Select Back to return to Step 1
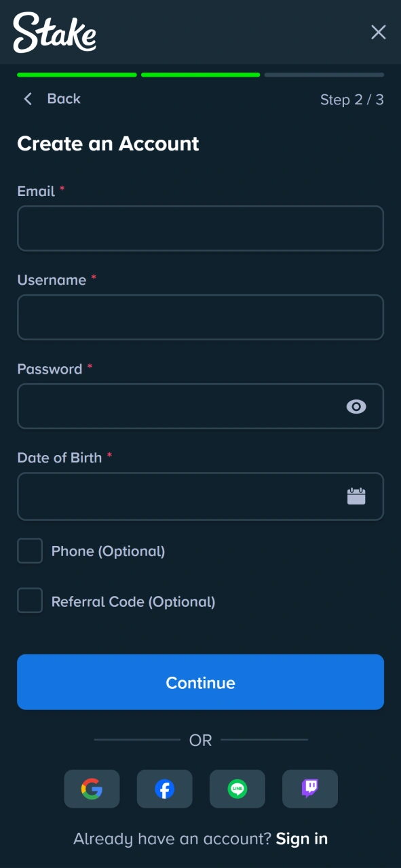Screen dimensions: 401x868 point(63,99)
